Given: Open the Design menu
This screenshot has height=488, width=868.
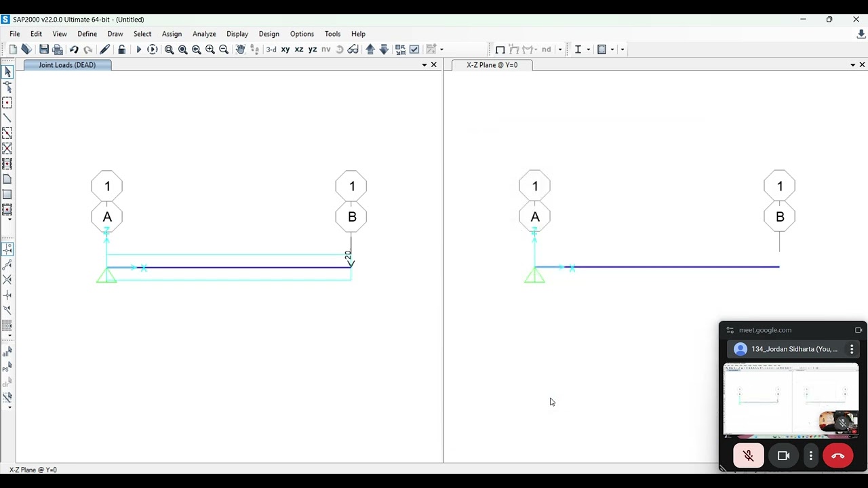Looking at the screenshot, I should pos(269,34).
